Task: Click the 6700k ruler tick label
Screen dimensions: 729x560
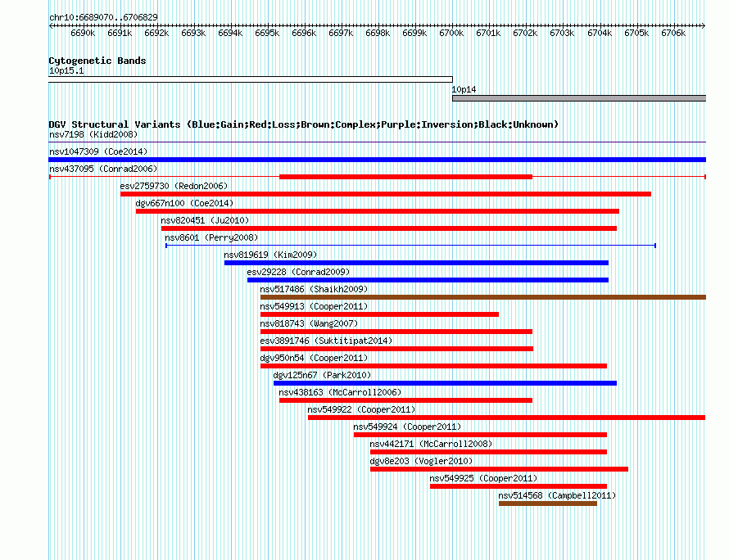Action: pyautogui.click(x=451, y=34)
